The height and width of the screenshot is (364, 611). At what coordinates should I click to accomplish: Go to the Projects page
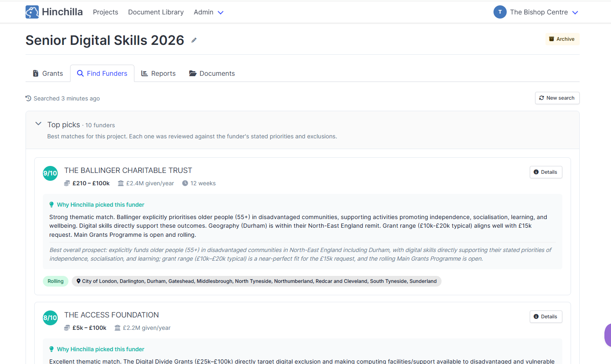click(x=106, y=12)
